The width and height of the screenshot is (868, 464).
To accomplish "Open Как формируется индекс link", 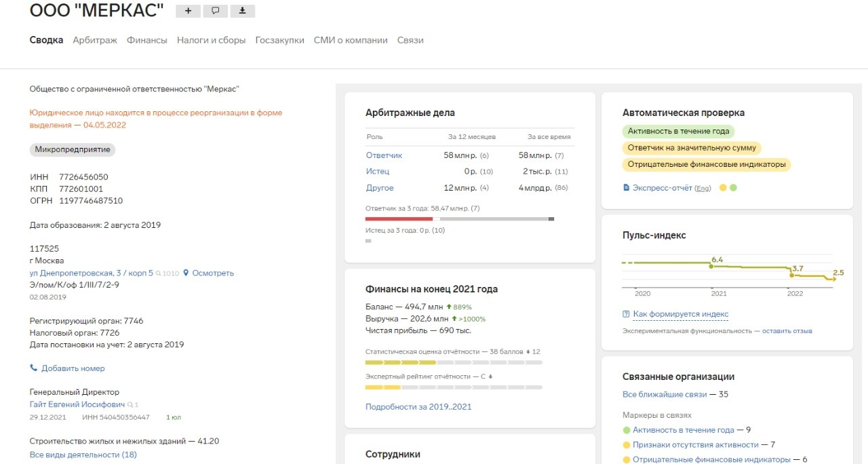I will pos(681,314).
